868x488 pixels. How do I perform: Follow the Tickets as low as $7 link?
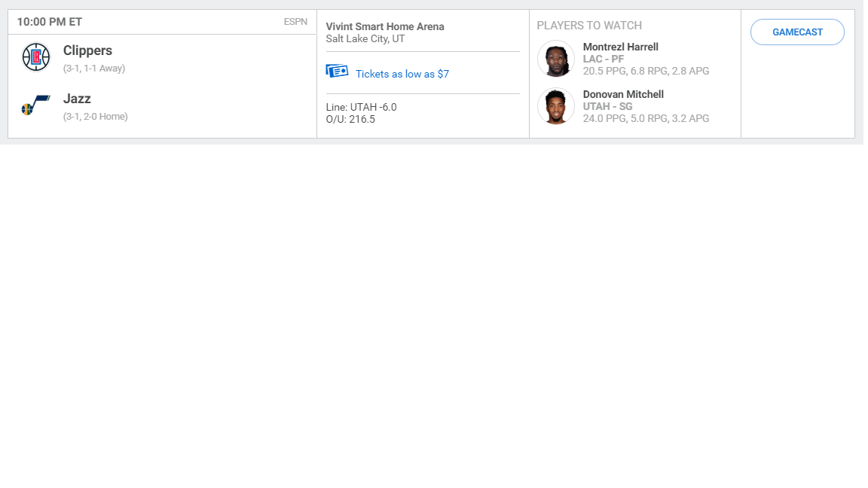click(x=402, y=74)
